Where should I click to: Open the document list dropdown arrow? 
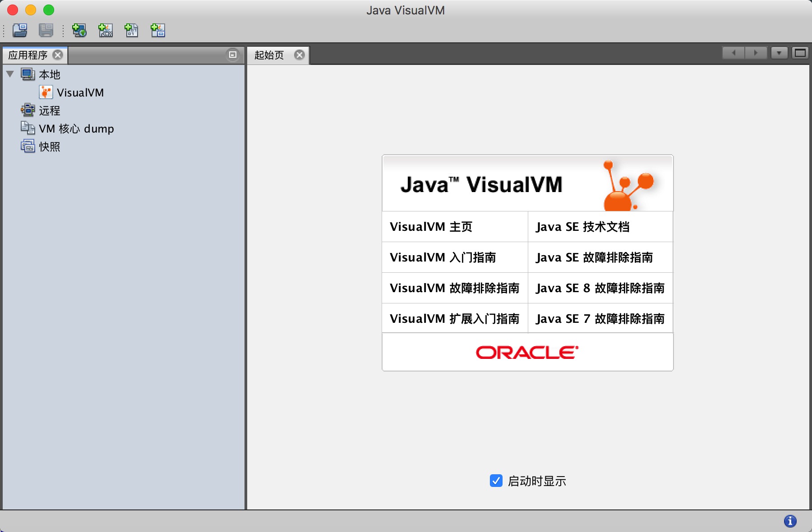[779, 53]
